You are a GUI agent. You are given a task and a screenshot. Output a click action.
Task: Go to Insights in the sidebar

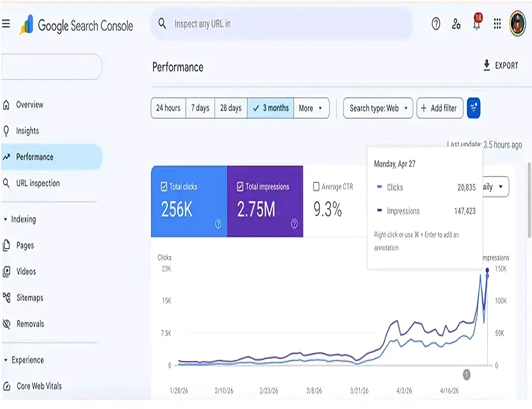[x=27, y=131]
